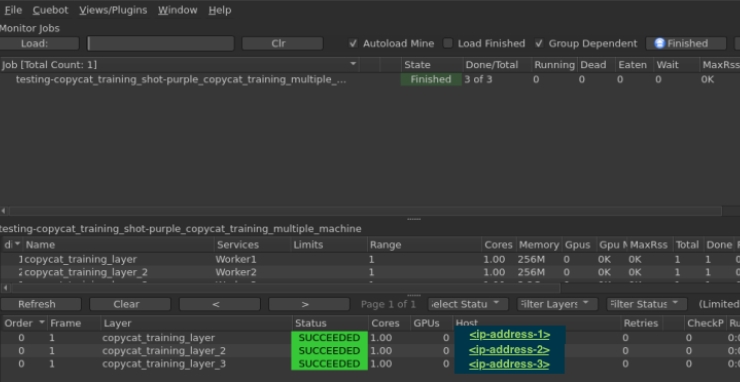Screen dimensions: 740x382
Task: Click the ip-address-2 host link
Action: (509, 349)
